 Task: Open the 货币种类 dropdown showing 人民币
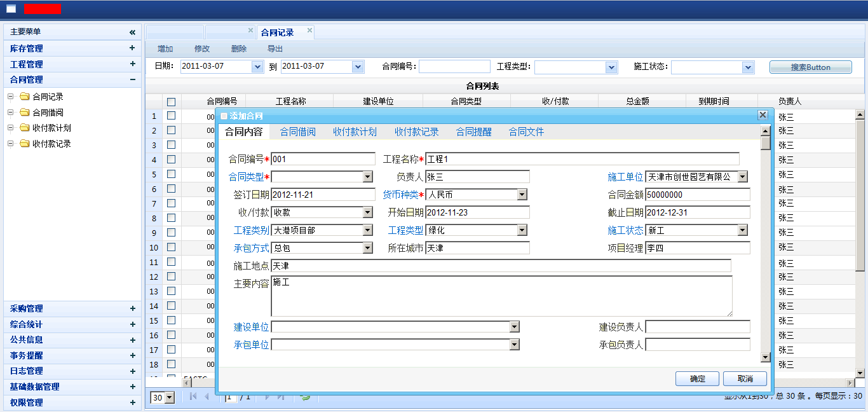(522, 195)
